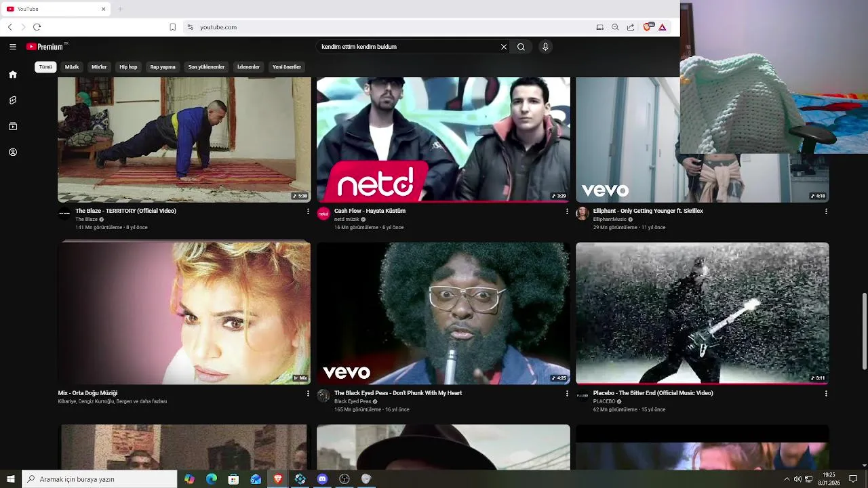This screenshot has width=868, height=488.
Task: Open options for Placebo - The Bitter End
Action: (x=826, y=394)
